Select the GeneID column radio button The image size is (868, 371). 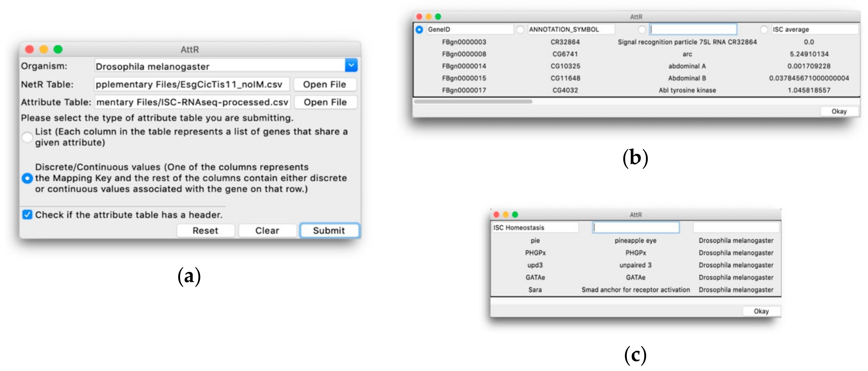tap(419, 30)
